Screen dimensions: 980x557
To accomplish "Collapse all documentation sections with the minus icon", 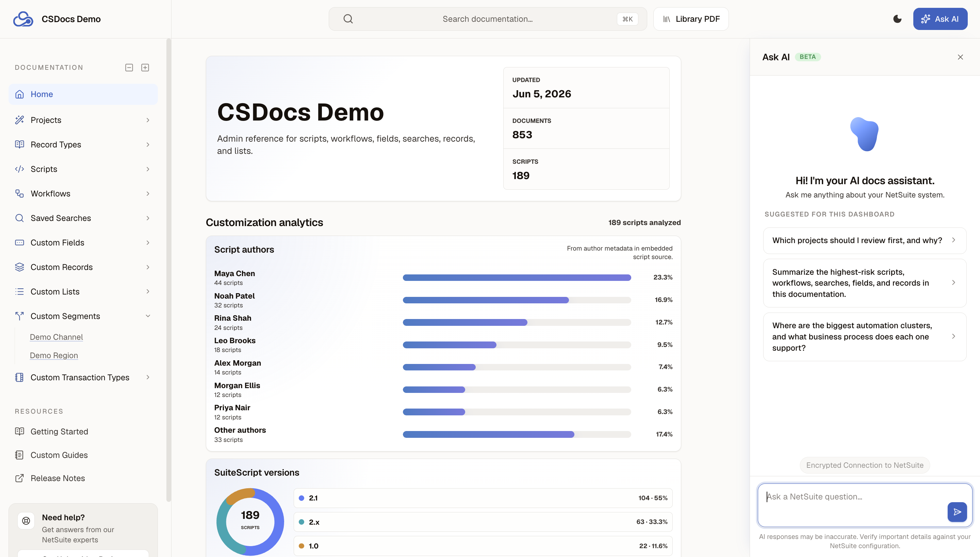I will click(129, 67).
